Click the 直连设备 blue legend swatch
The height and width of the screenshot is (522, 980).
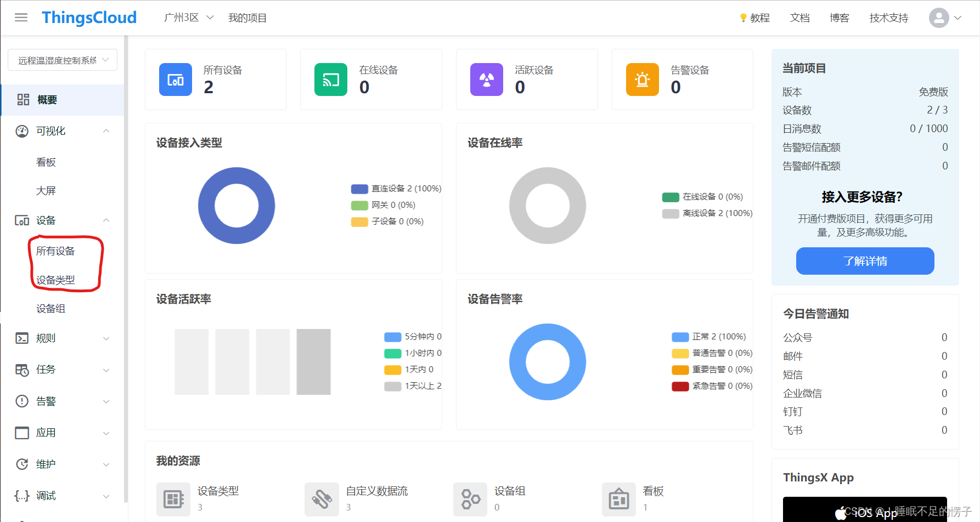click(x=359, y=189)
